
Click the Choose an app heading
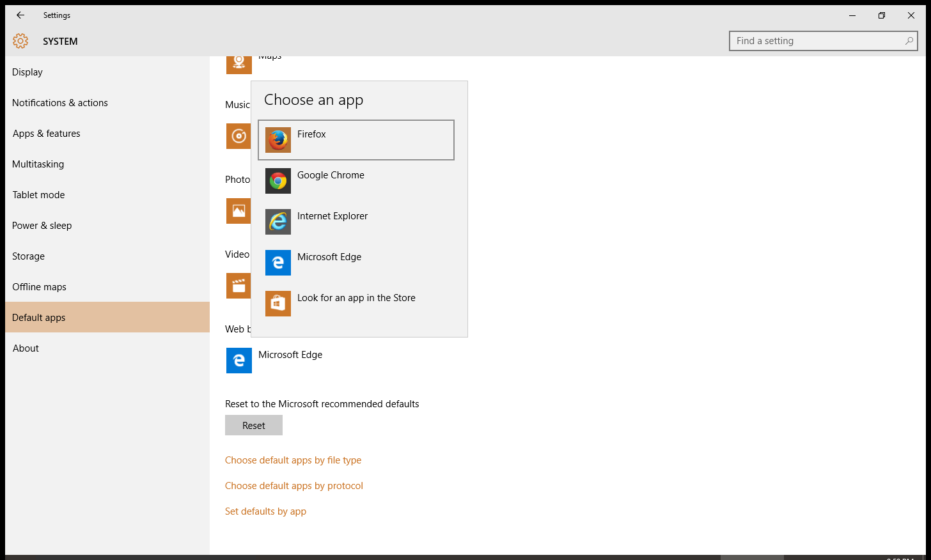click(x=314, y=100)
